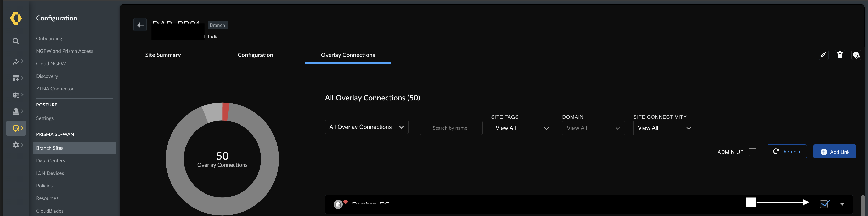This screenshot has width=868, height=216.
Task: Click the Branch tag label
Action: point(217,25)
